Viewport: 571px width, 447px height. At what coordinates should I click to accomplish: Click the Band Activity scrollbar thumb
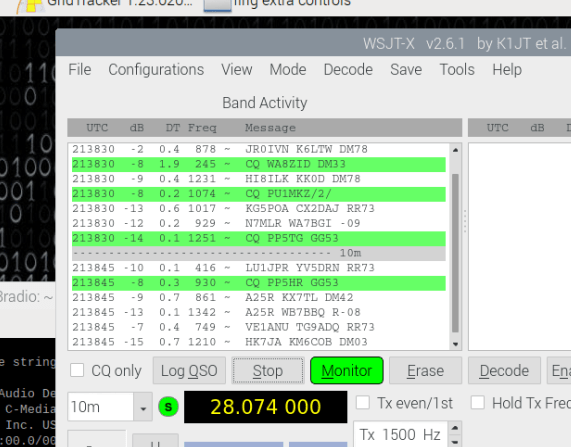pos(455,253)
